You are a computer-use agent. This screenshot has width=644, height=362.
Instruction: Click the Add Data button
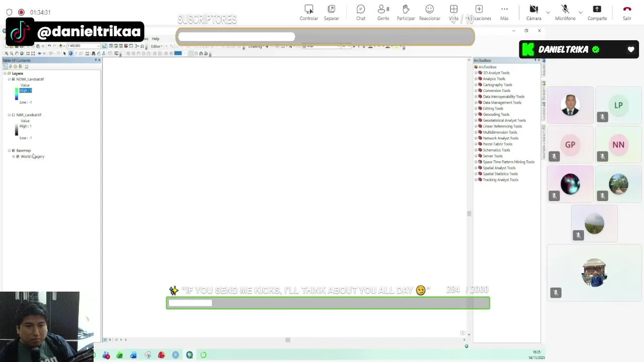[61, 46]
